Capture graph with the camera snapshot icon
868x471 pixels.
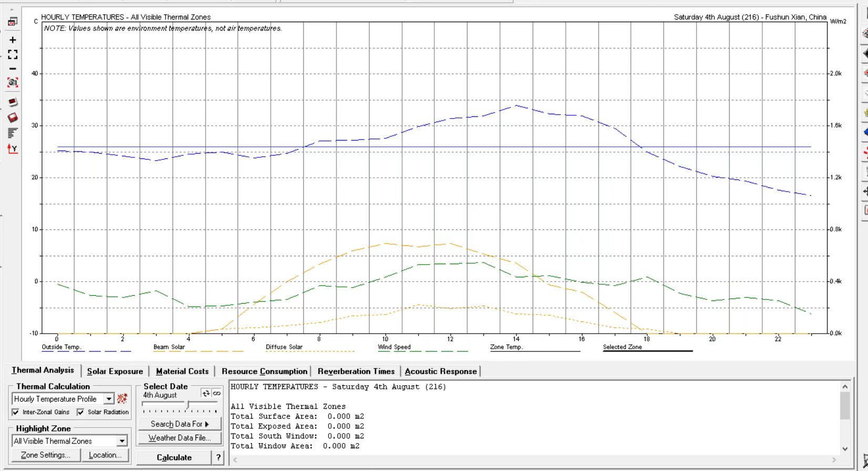(x=13, y=83)
